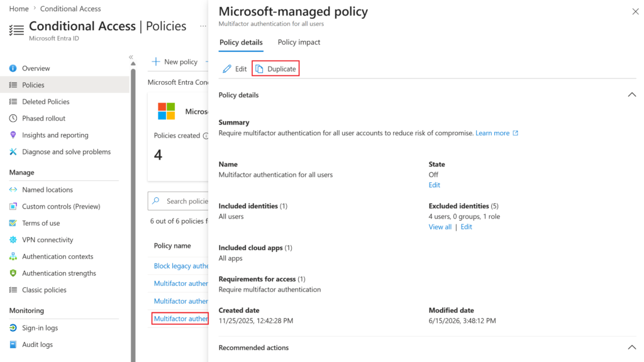This screenshot has width=644, height=362.
Task: Click the Named locations icon
Action: [x=13, y=190]
